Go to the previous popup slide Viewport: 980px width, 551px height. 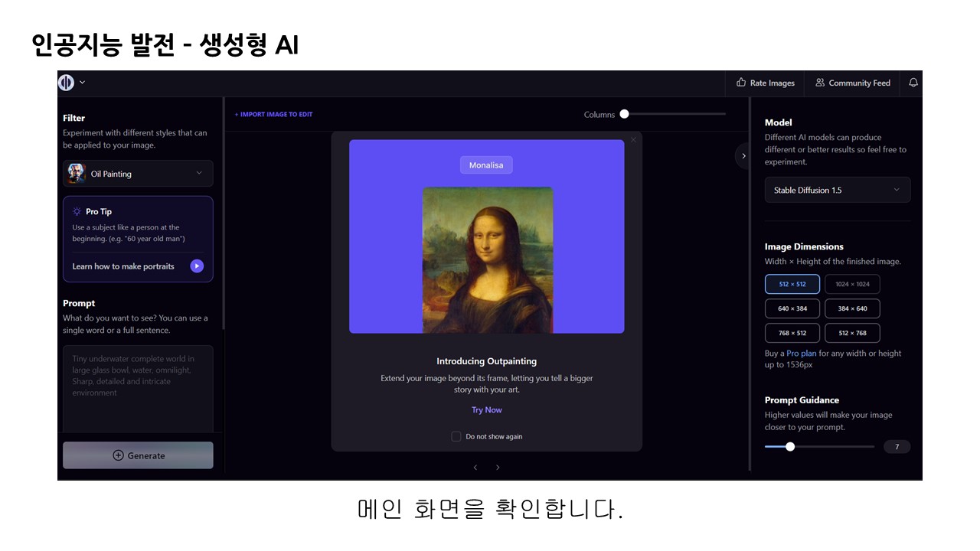point(475,468)
